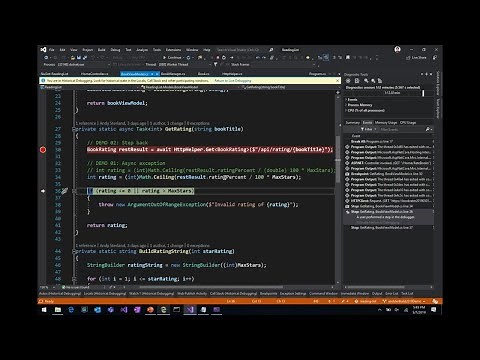480x360 pixels.
Task: Open the Project menu
Action: point(88,50)
